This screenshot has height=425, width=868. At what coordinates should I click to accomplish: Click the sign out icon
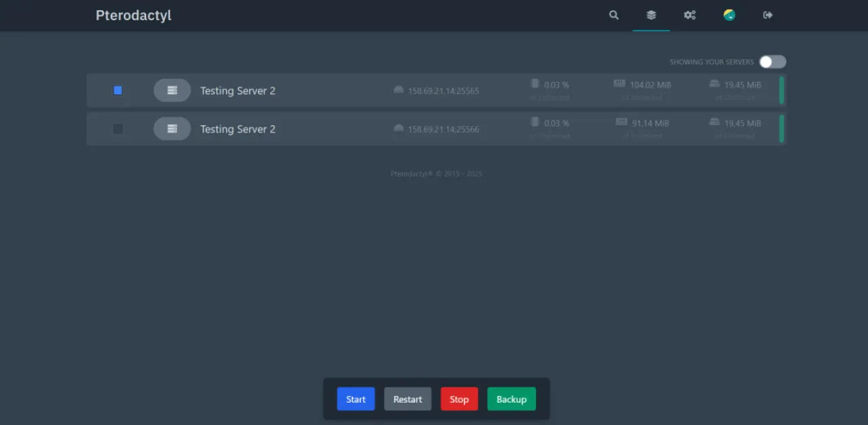[x=768, y=15]
